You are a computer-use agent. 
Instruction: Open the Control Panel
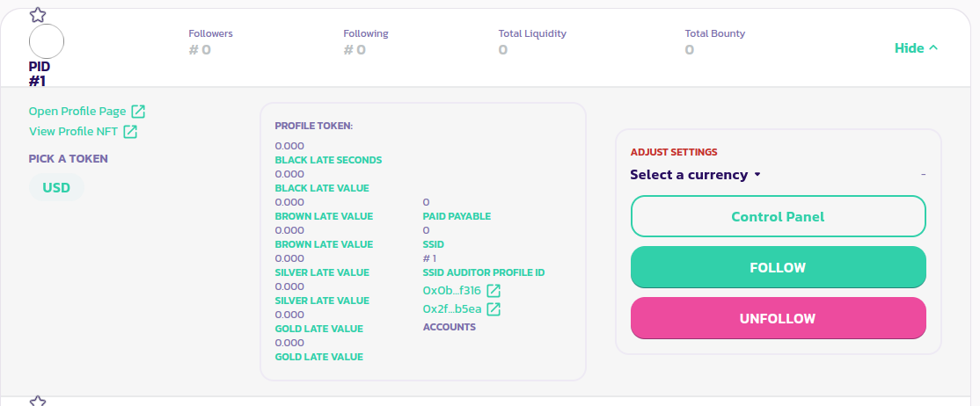[x=778, y=216]
